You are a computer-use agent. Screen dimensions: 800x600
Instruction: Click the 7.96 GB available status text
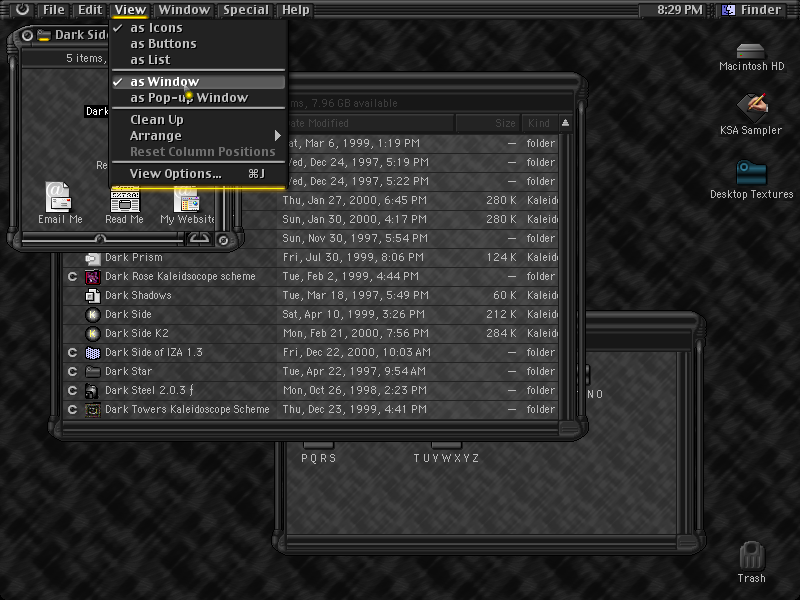[x=354, y=104]
